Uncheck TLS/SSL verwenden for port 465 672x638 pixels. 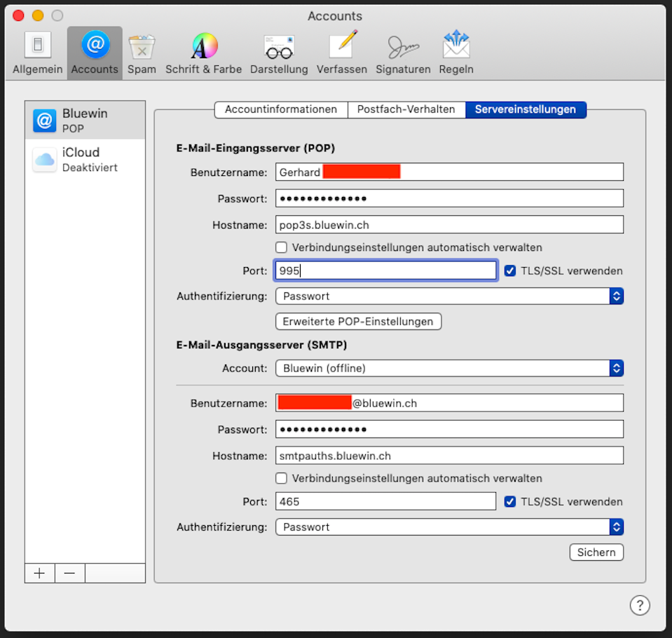tap(510, 502)
